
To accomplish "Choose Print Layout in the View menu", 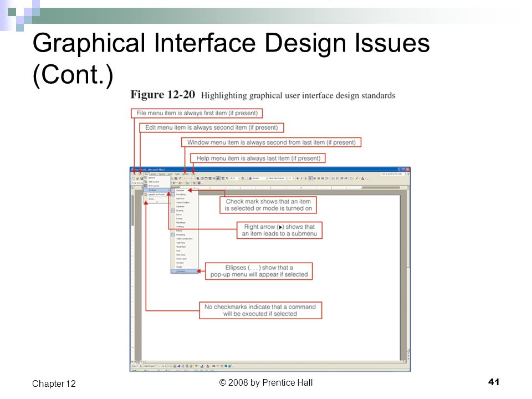I will click(x=157, y=186).
